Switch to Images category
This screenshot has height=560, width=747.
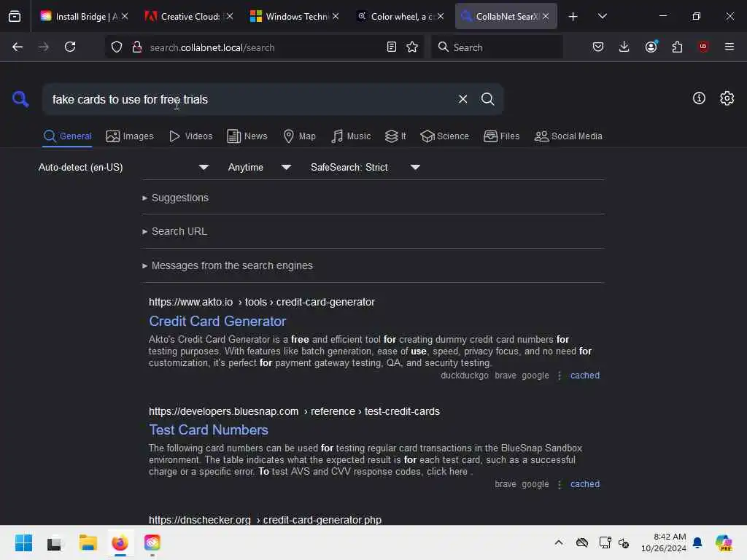(x=130, y=136)
